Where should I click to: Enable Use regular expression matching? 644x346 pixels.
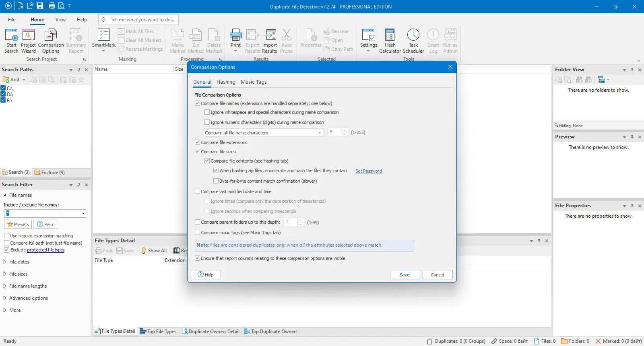coord(6,236)
